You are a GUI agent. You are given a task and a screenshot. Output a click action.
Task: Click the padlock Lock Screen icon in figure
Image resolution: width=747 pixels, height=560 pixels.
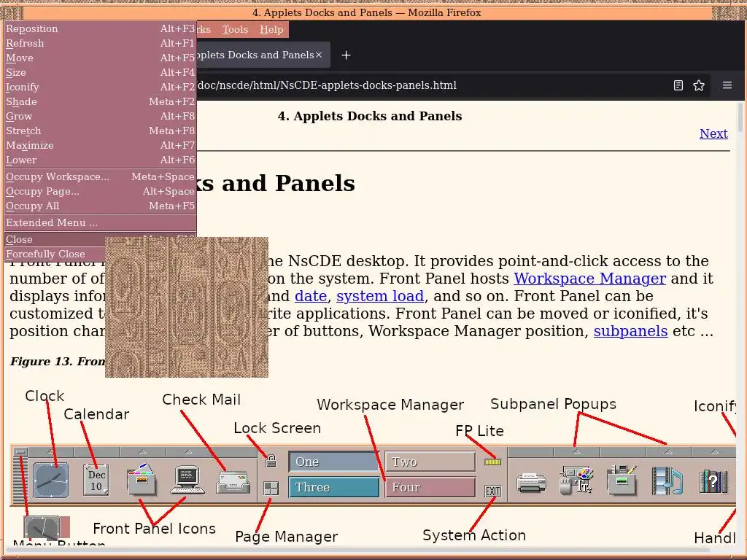[x=271, y=461]
